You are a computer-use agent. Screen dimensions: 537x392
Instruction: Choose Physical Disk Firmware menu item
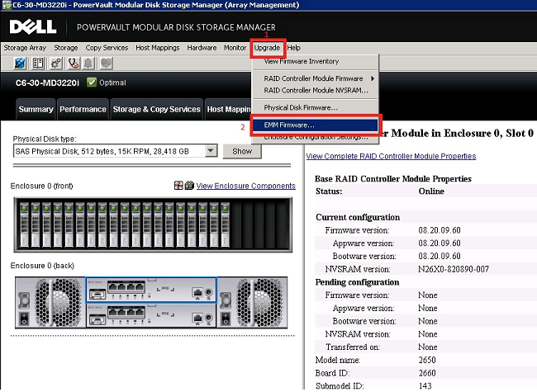point(316,108)
